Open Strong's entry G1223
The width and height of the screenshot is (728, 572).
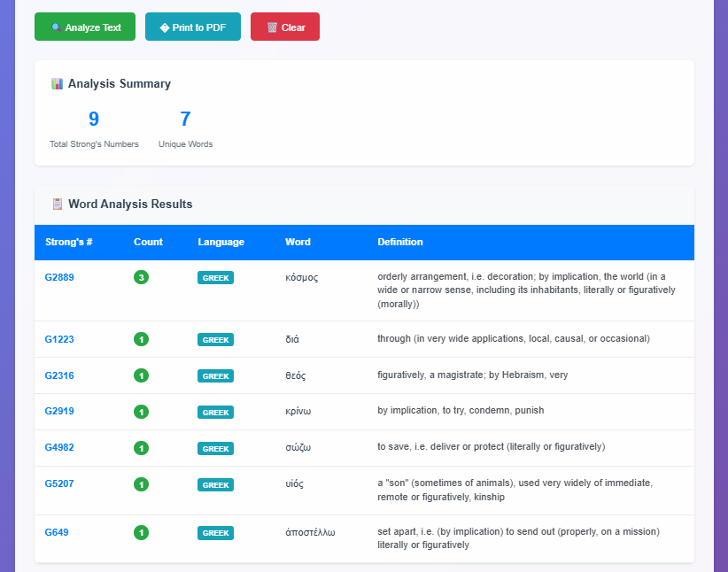coord(58,339)
